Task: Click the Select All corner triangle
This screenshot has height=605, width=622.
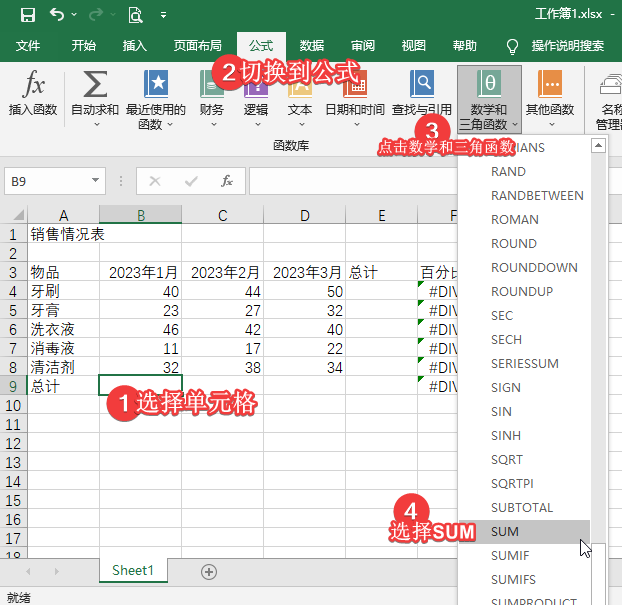Action: 18,215
